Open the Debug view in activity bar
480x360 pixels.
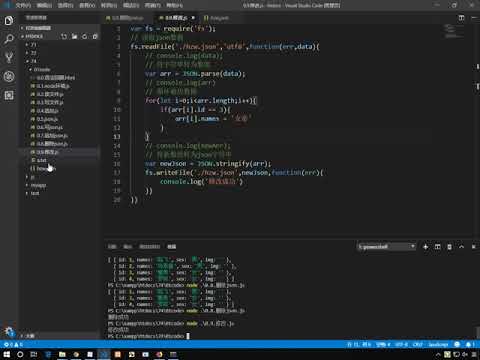9,77
